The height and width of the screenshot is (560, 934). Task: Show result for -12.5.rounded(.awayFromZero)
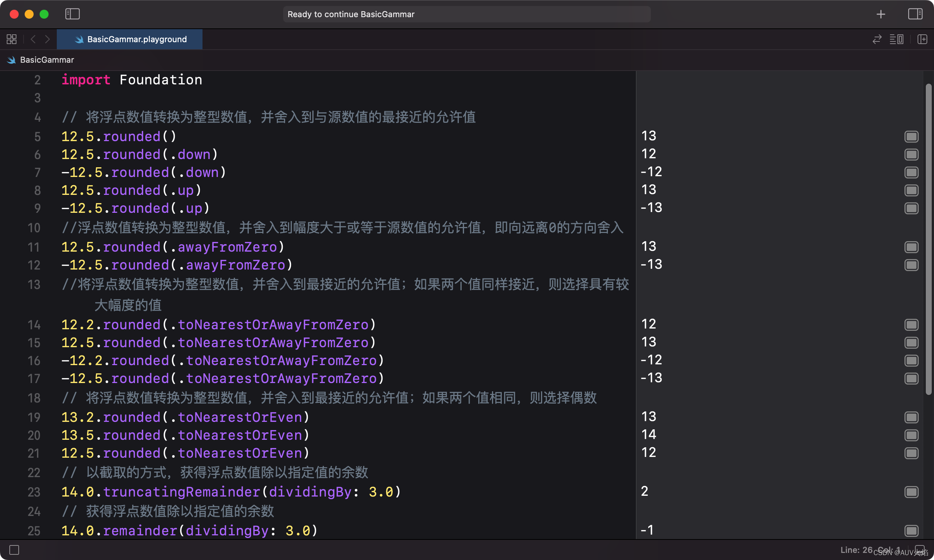tap(911, 265)
